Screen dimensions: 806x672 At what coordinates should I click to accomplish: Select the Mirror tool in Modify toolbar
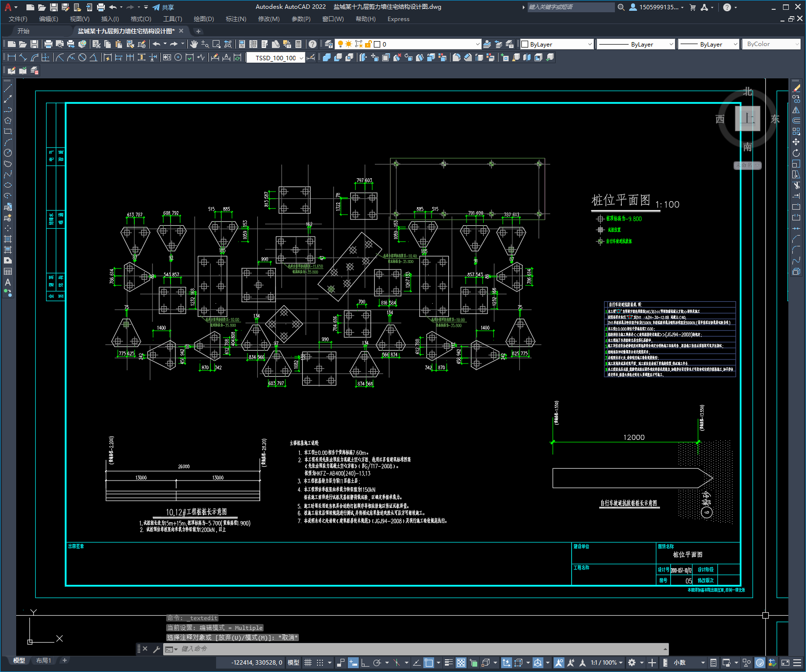pyautogui.click(x=796, y=110)
